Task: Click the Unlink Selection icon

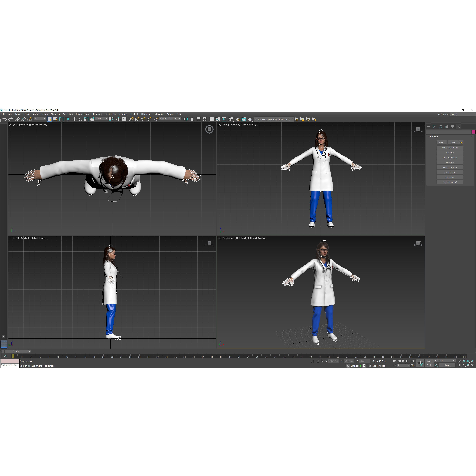Action: click(23, 119)
